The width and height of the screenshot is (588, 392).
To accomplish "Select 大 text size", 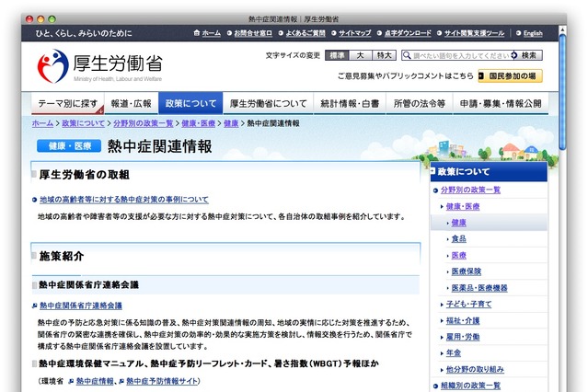I will point(360,55).
